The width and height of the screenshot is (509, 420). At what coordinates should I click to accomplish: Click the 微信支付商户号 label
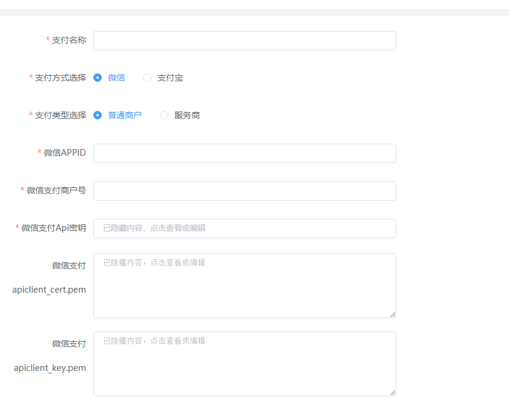tap(56, 190)
